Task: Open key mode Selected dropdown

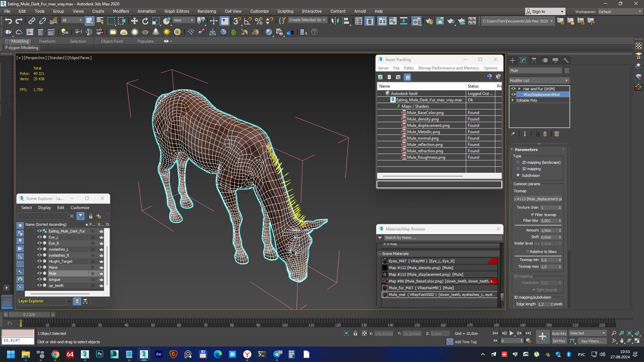Action: [587, 333]
